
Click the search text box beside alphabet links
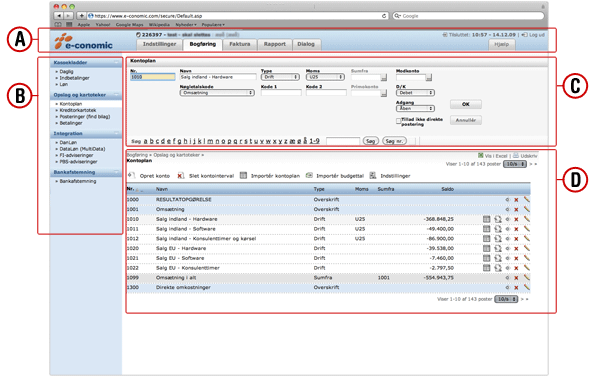click(343, 141)
